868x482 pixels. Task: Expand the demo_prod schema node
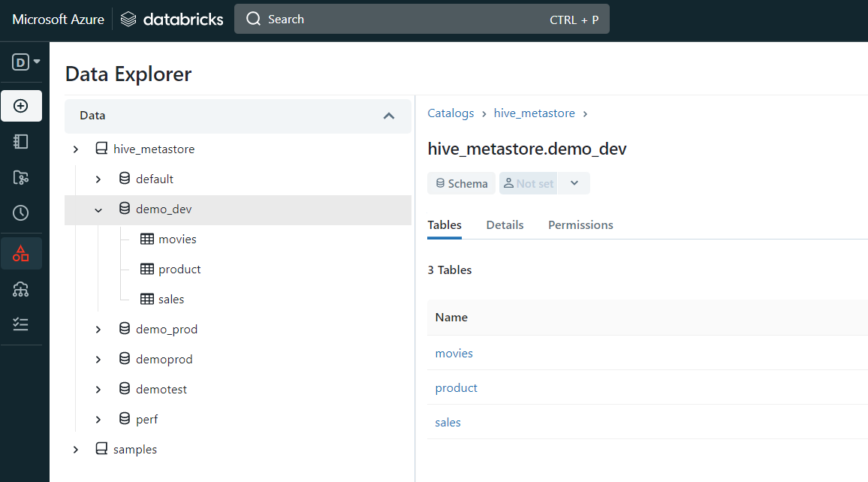click(98, 330)
